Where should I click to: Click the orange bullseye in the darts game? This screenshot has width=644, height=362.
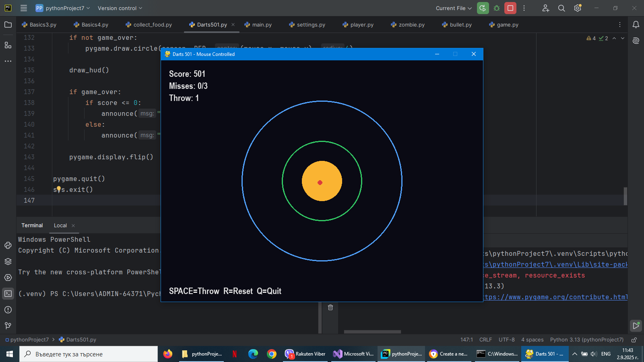322,181
